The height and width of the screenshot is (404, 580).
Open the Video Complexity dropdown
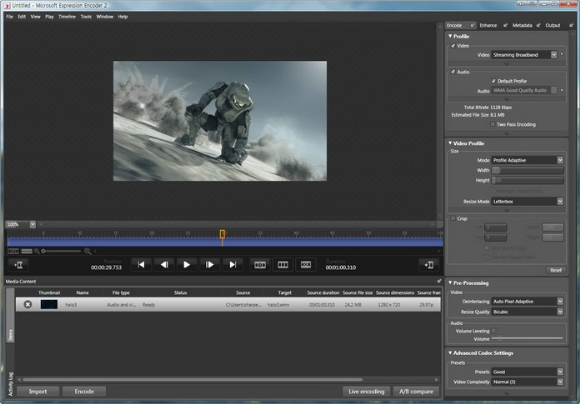[x=527, y=381]
